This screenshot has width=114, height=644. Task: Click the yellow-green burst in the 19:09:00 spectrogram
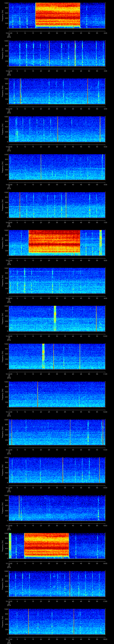click(55, 318)
